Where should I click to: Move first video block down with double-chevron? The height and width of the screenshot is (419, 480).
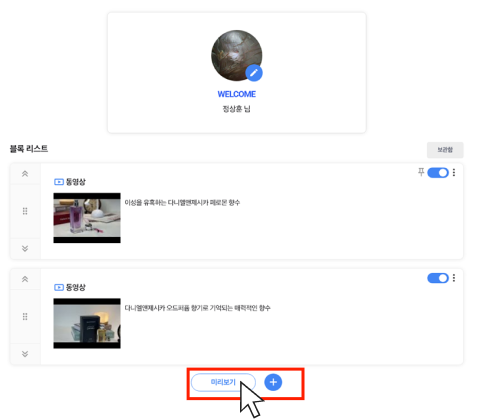pos(25,249)
